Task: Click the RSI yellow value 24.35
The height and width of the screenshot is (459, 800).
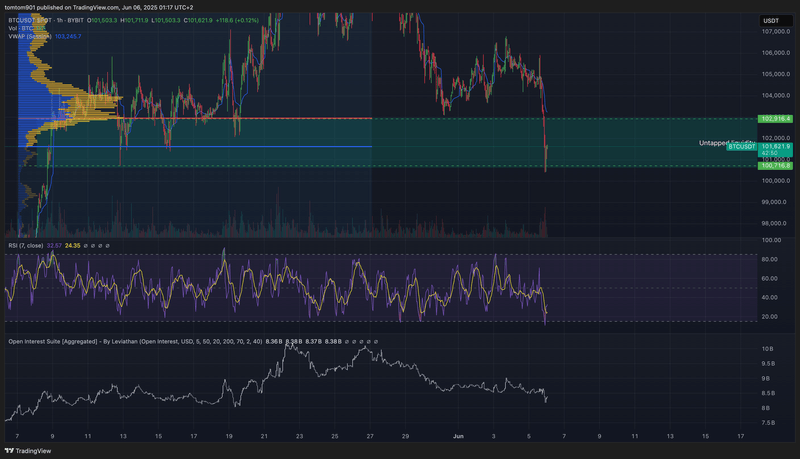Action: [x=72, y=246]
